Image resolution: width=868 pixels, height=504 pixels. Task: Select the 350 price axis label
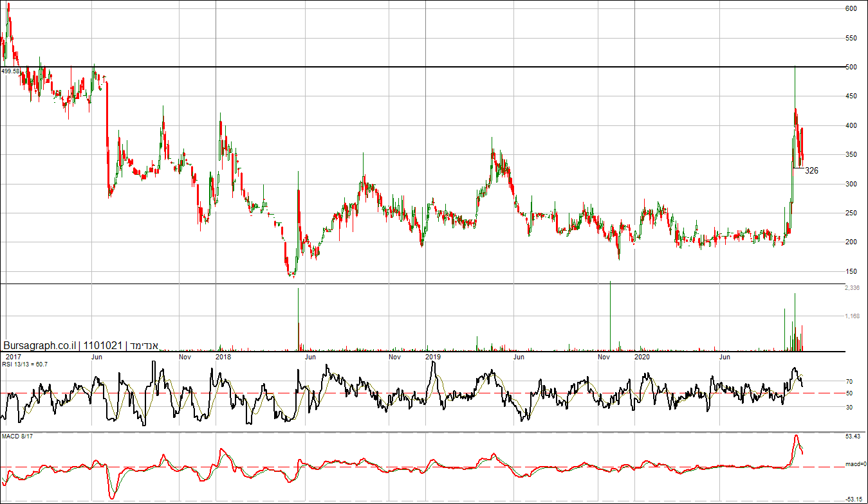(851, 155)
